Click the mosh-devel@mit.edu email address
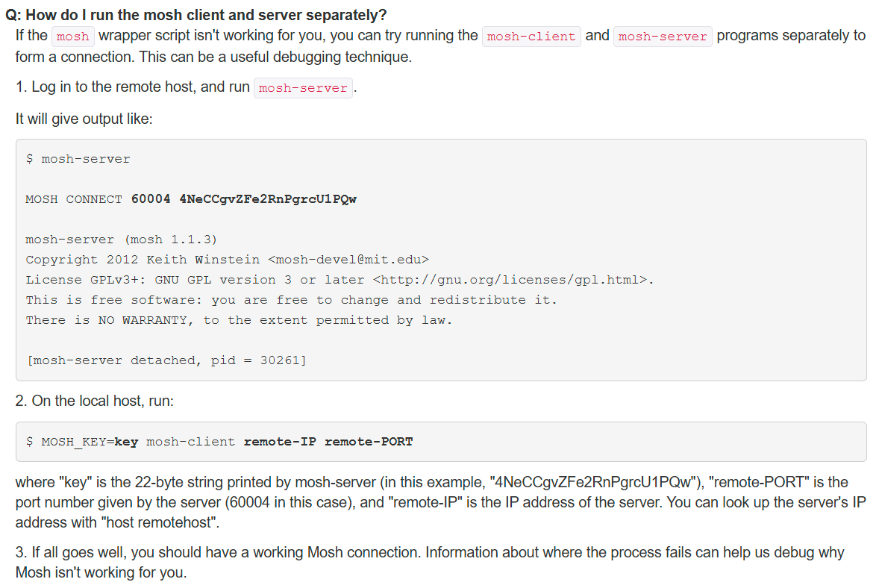Image resolution: width=876 pixels, height=588 pixels. (x=348, y=260)
